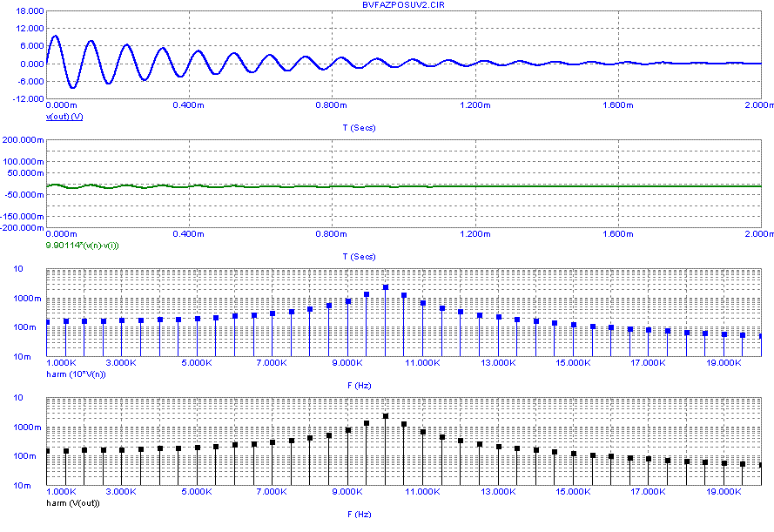Click the 1.200m time tick in v(out) plot
774x532 pixels.
tap(474, 105)
